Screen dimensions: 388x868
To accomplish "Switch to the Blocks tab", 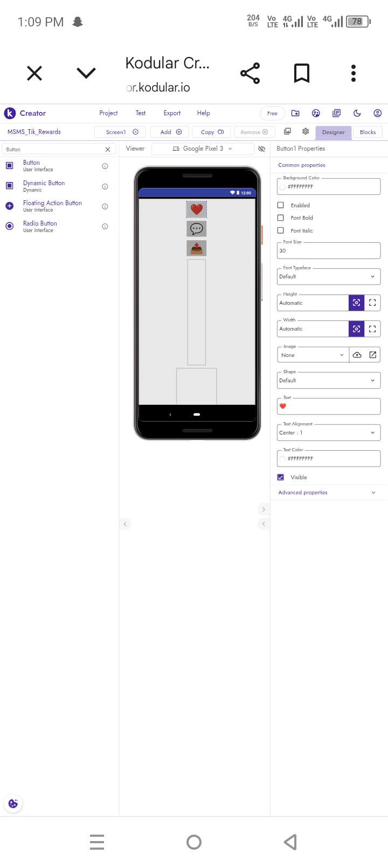I will pyautogui.click(x=368, y=132).
